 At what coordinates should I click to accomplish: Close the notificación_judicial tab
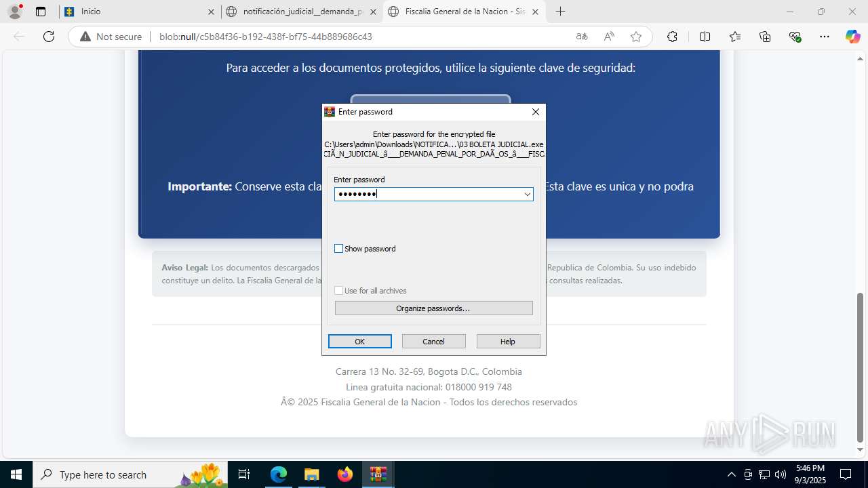(373, 12)
